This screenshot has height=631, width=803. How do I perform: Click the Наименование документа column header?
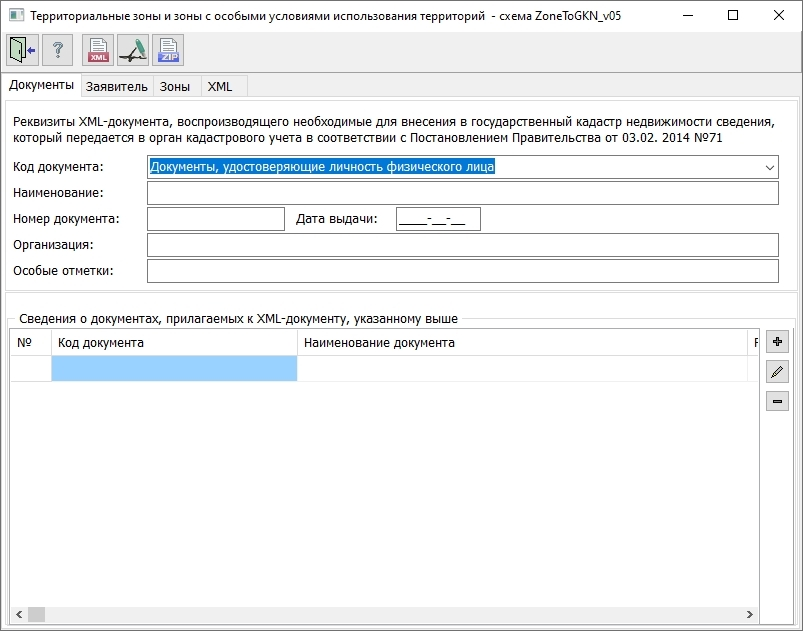(x=520, y=343)
